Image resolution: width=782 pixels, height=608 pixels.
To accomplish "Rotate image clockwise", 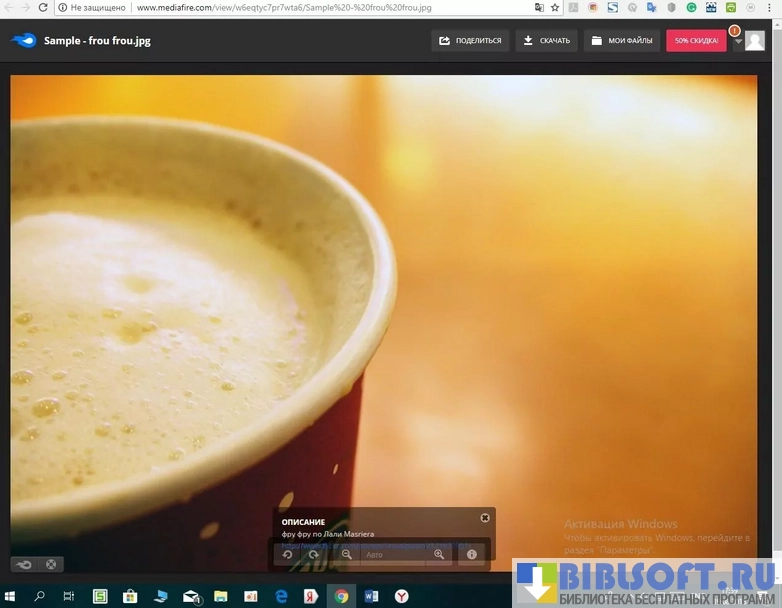I will coord(313,554).
